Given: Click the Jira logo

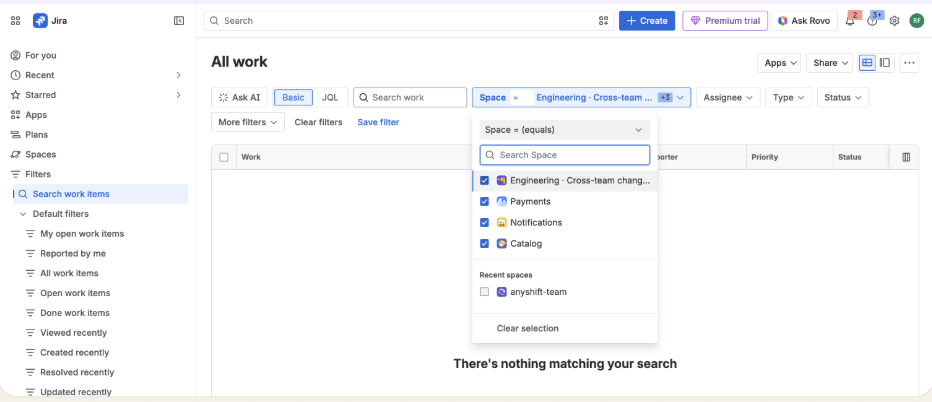Looking at the screenshot, I should coord(40,21).
